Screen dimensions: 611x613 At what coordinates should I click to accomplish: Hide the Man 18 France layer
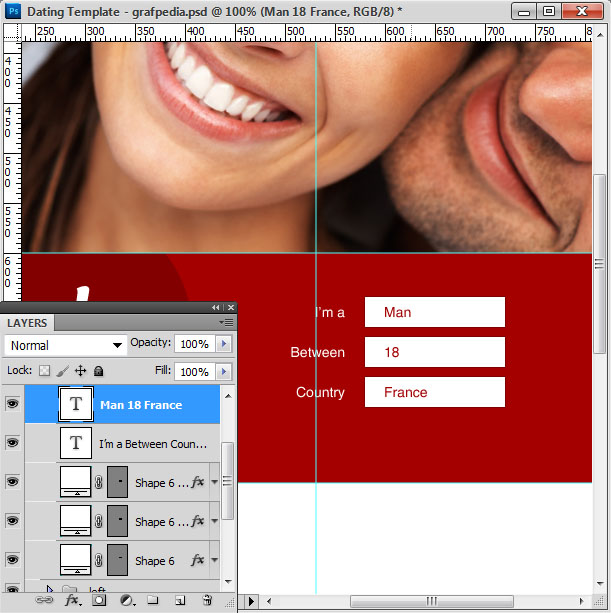coord(13,403)
